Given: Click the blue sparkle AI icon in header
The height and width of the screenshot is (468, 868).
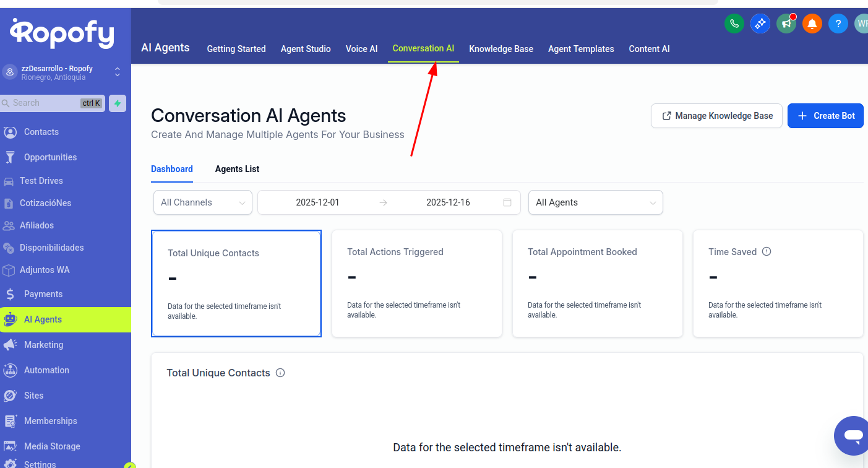Looking at the screenshot, I should pos(760,24).
